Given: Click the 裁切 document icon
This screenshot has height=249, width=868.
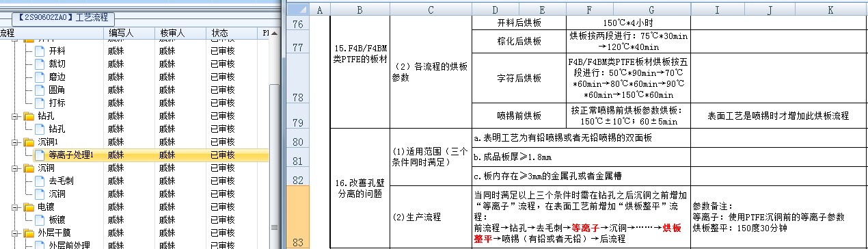Looking at the screenshot, I should point(40,63).
